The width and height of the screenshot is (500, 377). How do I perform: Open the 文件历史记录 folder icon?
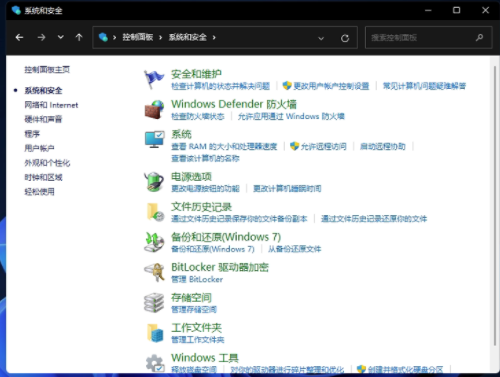[155, 212]
